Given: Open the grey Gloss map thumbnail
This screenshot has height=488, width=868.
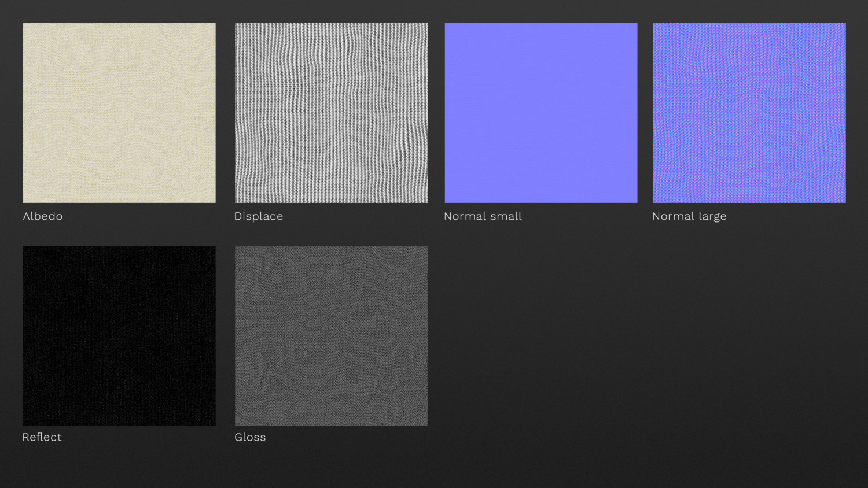Looking at the screenshot, I should pyautogui.click(x=331, y=336).
